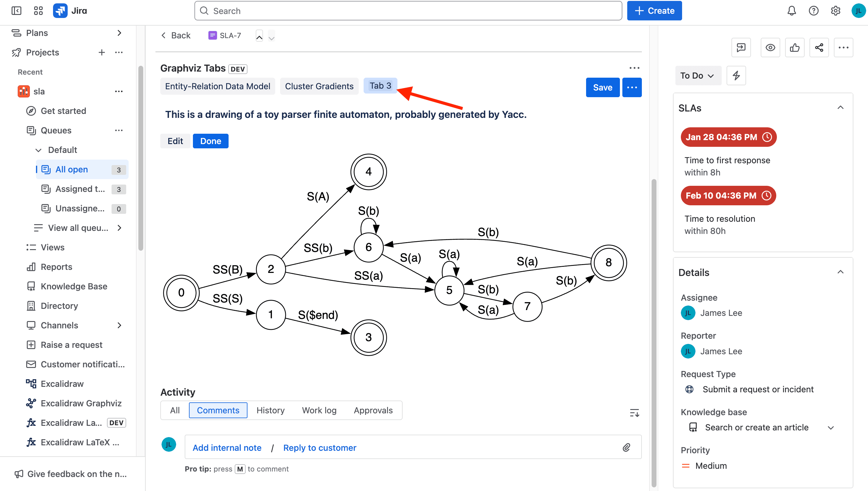
Task: Open the To Do status dropdown
Action: pos(698,76)
